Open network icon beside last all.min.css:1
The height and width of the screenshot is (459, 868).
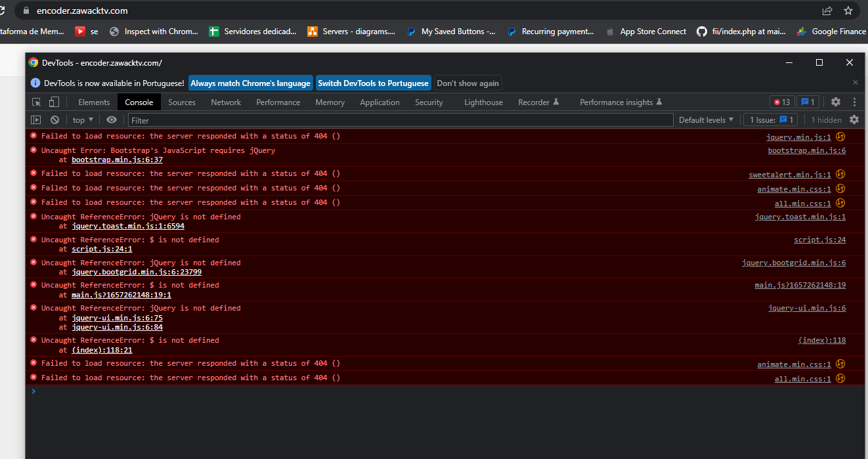(840, 379)
